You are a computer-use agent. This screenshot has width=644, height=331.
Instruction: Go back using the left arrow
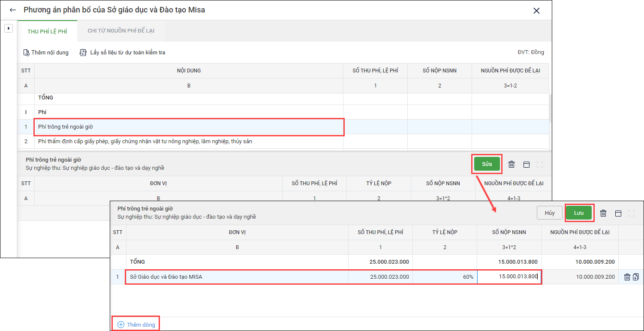click(13, 10)
